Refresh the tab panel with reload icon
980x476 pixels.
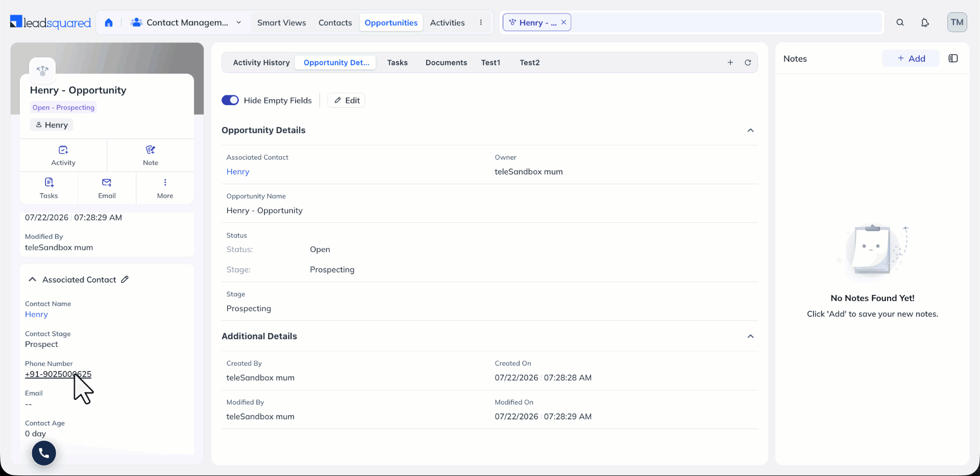point(748,63)
